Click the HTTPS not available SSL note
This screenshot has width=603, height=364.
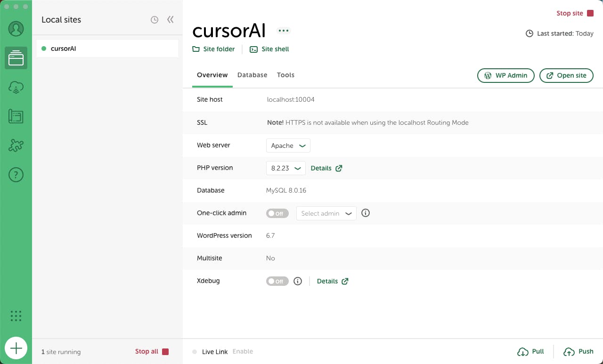[x=368, y=122]
